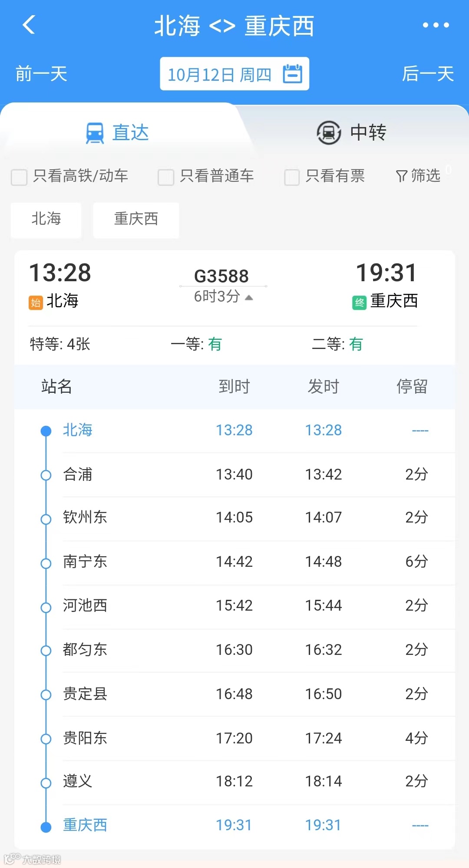Tap the G3588 train number
The width and height of the screenshot is (469, 868).
pyautogui.click(x=221, y=276)
